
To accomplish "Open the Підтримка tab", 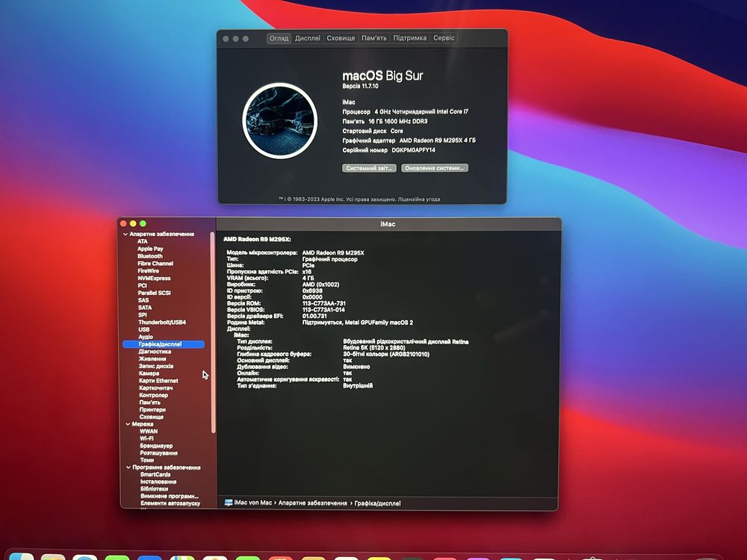I will click(x=409, y=38).
